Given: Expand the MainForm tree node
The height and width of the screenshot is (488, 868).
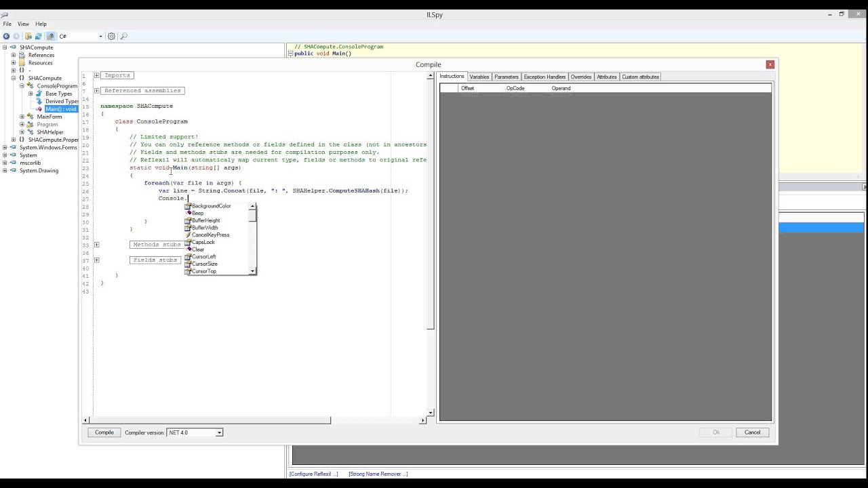Looking at the screenshot, I should (x=22, y=117).
